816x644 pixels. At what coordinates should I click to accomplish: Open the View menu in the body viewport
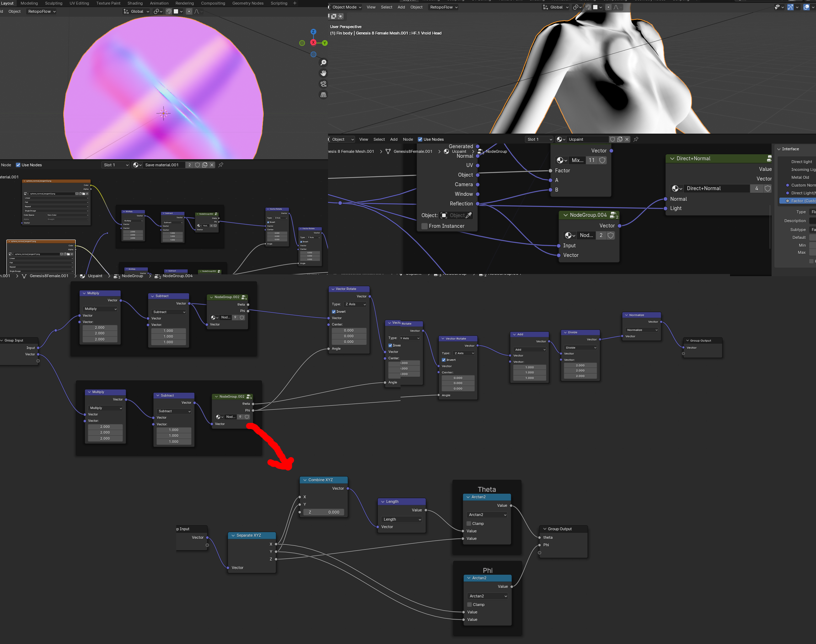pos(371,7)
